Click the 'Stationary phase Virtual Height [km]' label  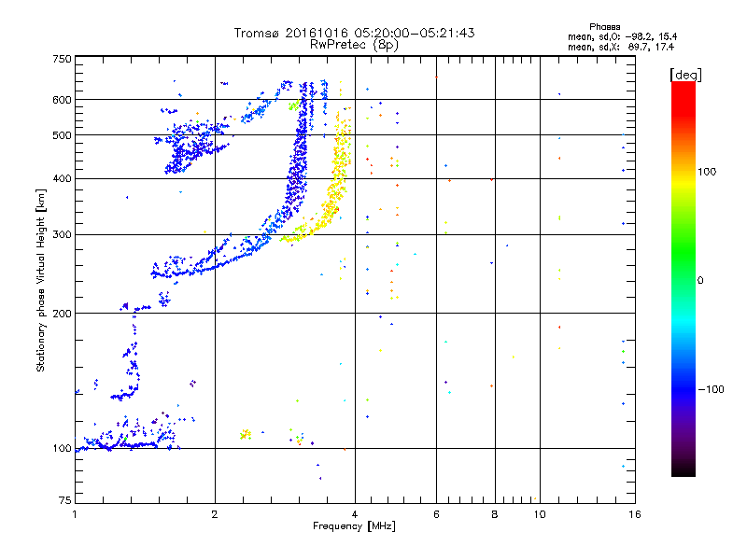pyautogui.click(x=41, y=281)
